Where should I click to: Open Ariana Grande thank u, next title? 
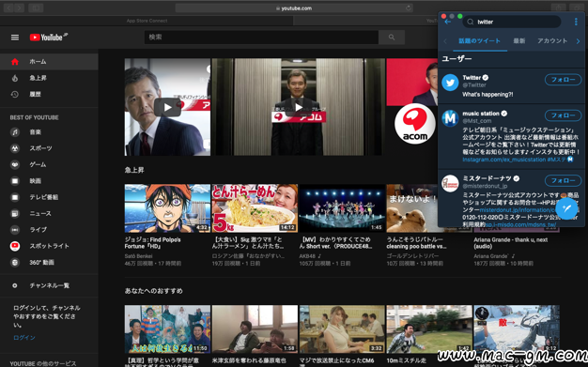point(510,243)
